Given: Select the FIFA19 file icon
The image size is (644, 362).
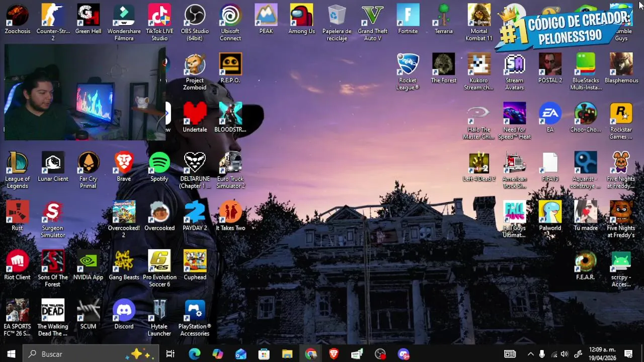Looking at the screenshot, I should coord(550,168).
